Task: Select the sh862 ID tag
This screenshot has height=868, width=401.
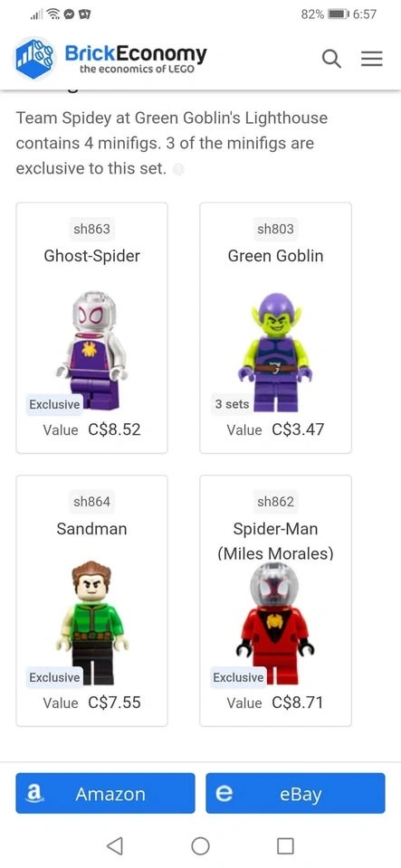Action: tap(276, 502)
